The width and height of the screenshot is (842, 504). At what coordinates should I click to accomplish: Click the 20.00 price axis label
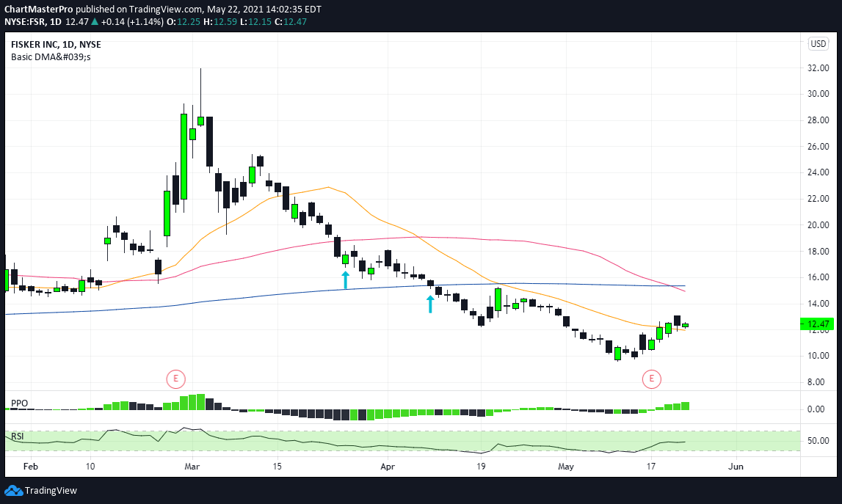click(x=819, y=225)
